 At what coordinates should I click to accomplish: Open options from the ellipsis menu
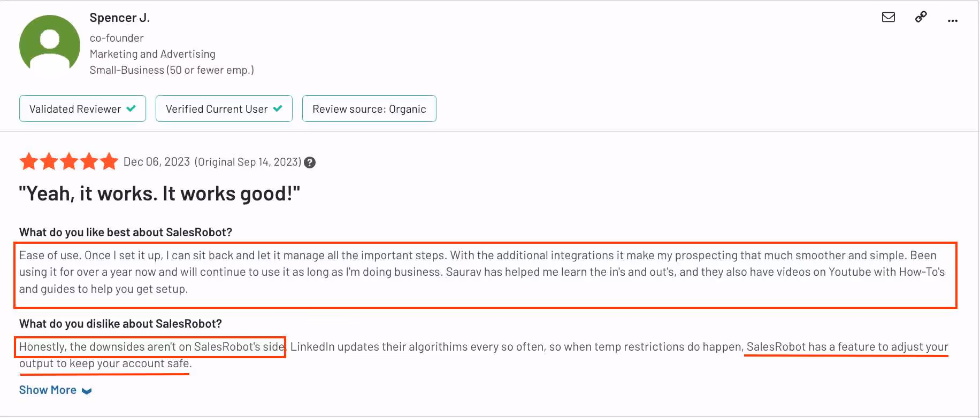click(x=953, y=20)
